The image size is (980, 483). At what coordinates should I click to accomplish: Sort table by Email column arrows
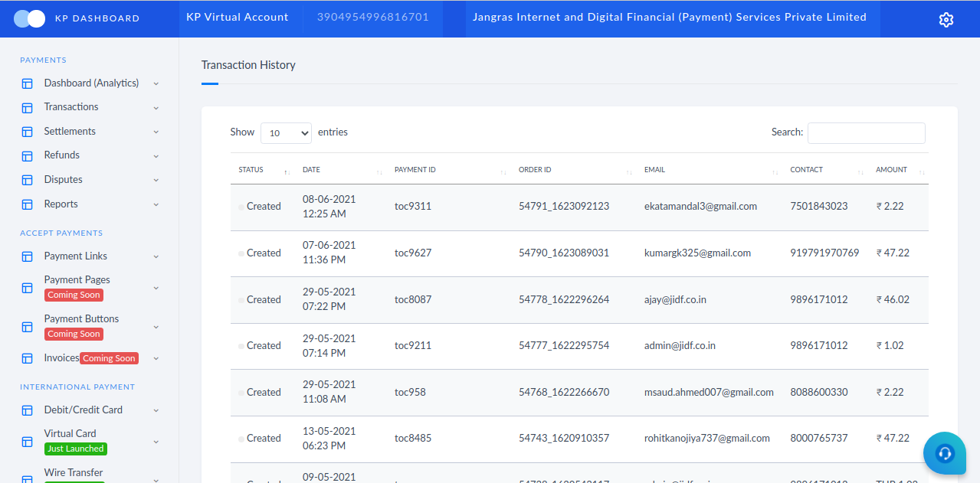[775, 172]
